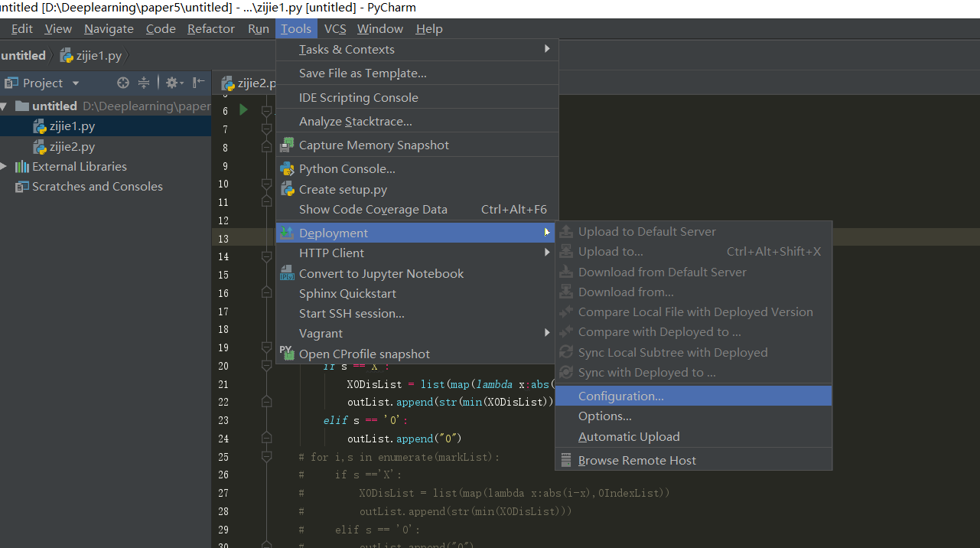Choose Start SSH session...
Screen dimensions: 980x548
pyautogui.click(x=417, y=313)
